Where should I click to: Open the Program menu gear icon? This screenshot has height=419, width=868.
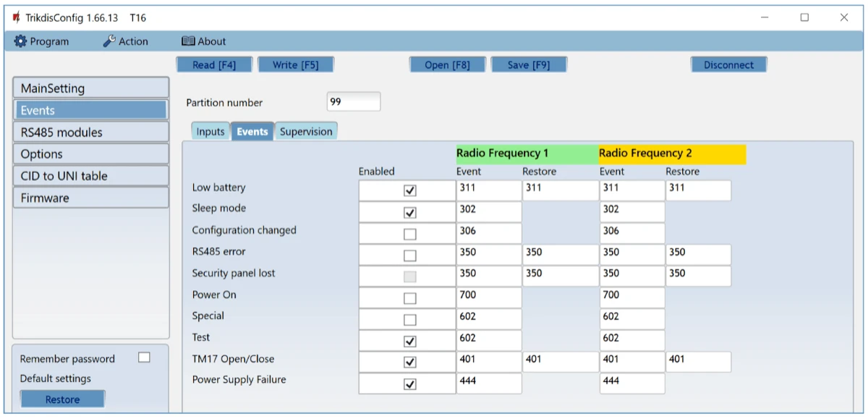[20, 42]
